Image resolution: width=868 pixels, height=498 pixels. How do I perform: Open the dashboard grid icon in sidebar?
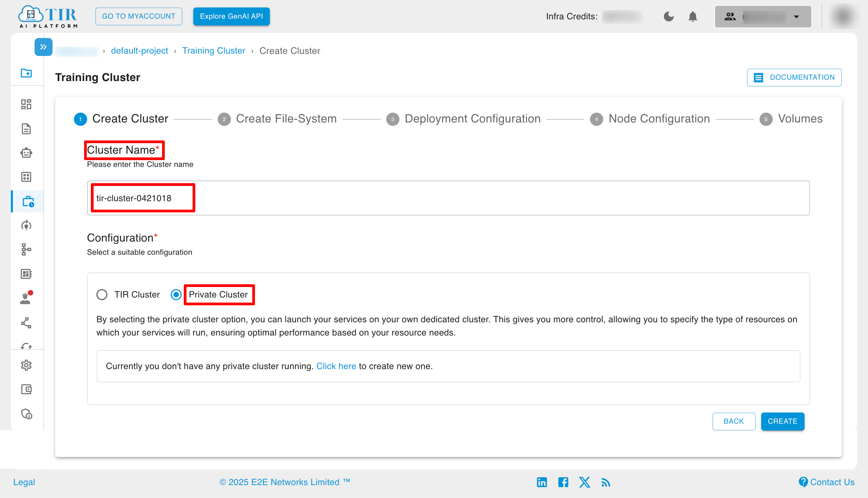[x=26, y=104]
